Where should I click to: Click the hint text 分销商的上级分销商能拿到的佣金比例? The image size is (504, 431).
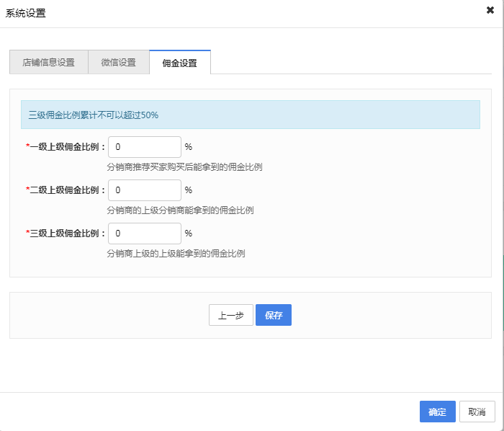click(180, 210)
